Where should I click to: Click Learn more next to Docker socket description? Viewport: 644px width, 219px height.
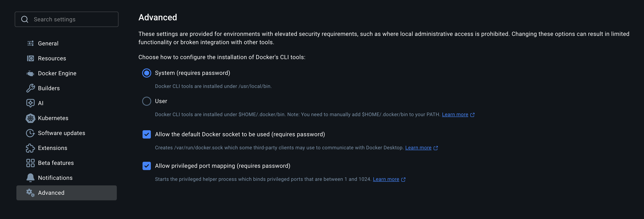(x=418, y=147)
